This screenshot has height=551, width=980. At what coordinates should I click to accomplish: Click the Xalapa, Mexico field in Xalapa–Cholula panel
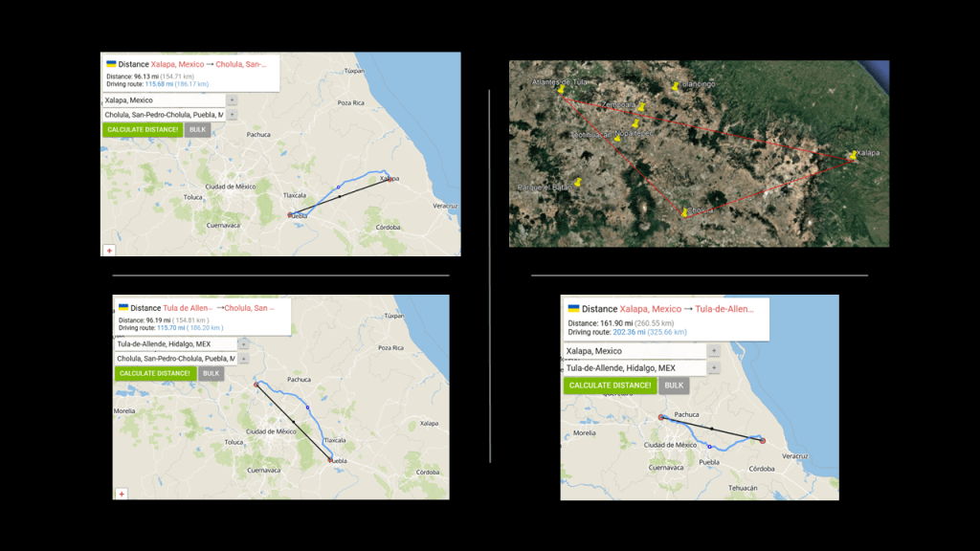(x=164, y=99)
